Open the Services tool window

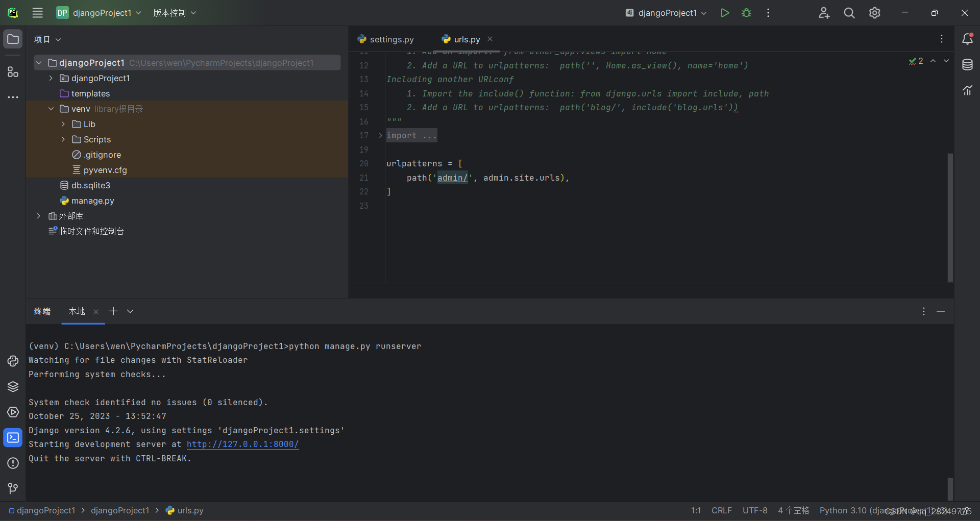13,412
